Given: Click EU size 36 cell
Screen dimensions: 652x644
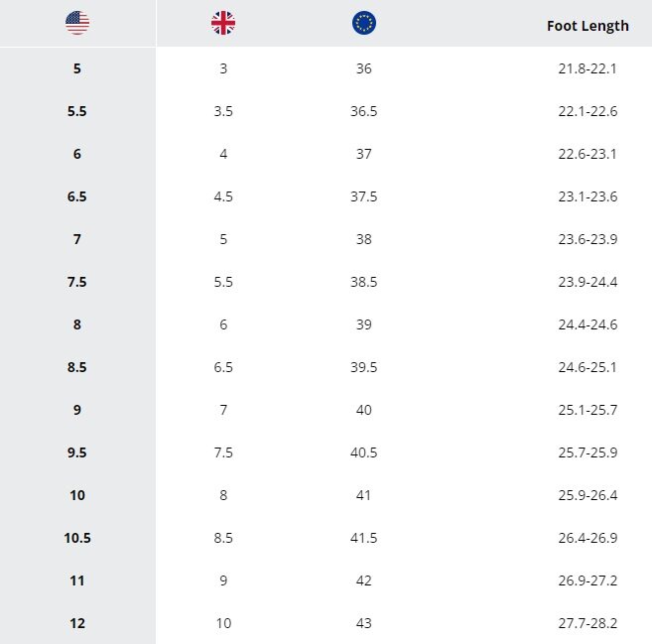Looking at the screenshot, I should coord(364,68).
